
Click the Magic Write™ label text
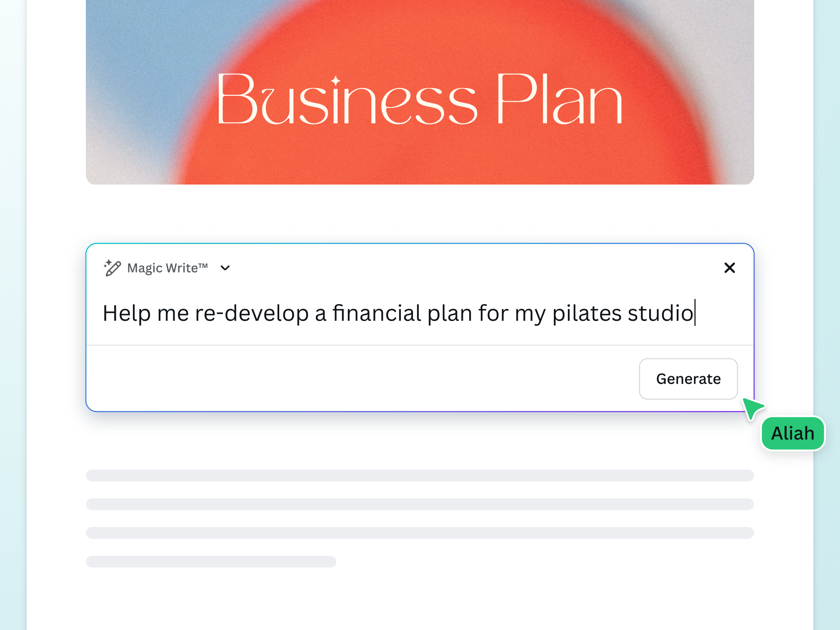point(167,268)
